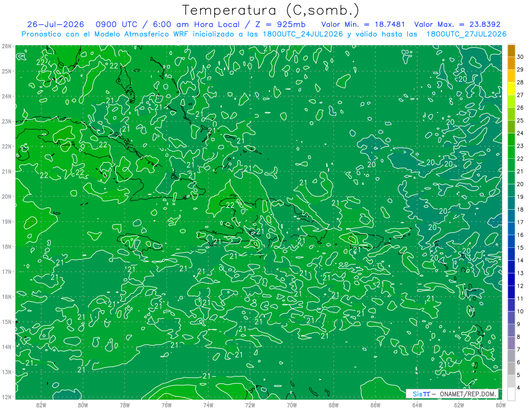Click the '13N' latitude label
Image resolution: width=532 pixels, height=411 pixels.
pos(7,372)
